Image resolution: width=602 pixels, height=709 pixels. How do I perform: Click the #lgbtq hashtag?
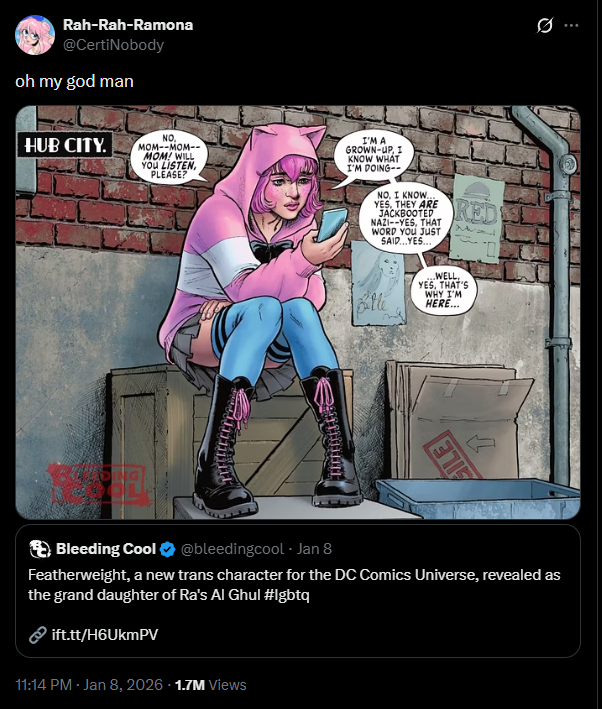(288, 594)
